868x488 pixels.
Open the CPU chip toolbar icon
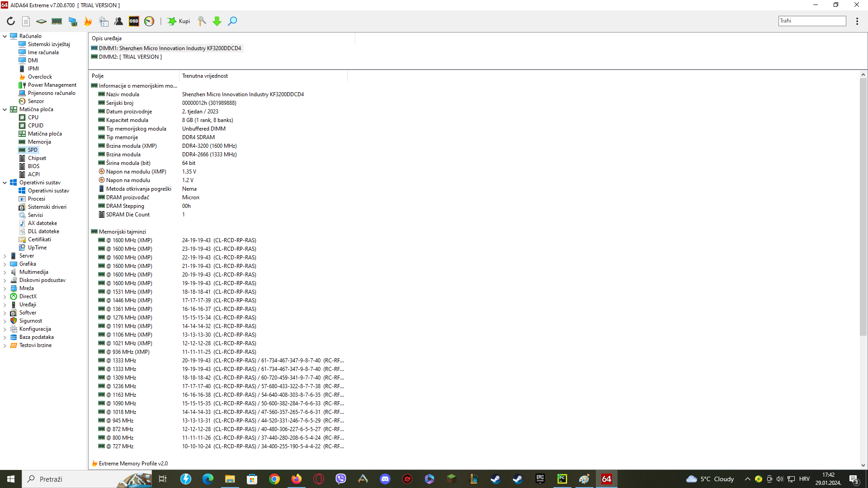click(41, 21)
